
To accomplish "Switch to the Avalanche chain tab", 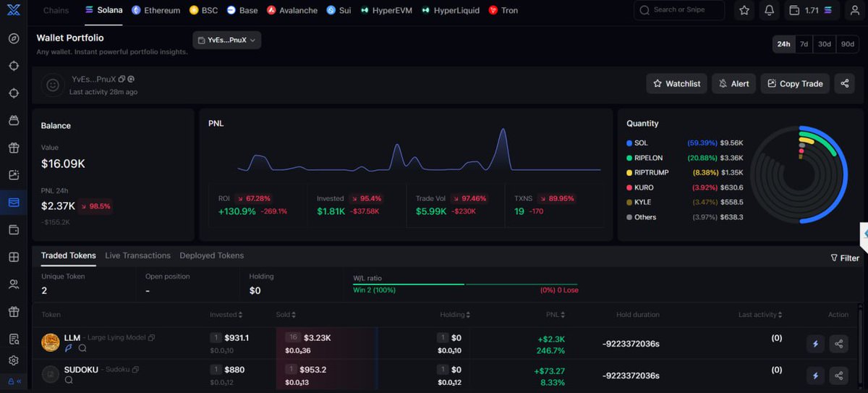I will point(292,10).
